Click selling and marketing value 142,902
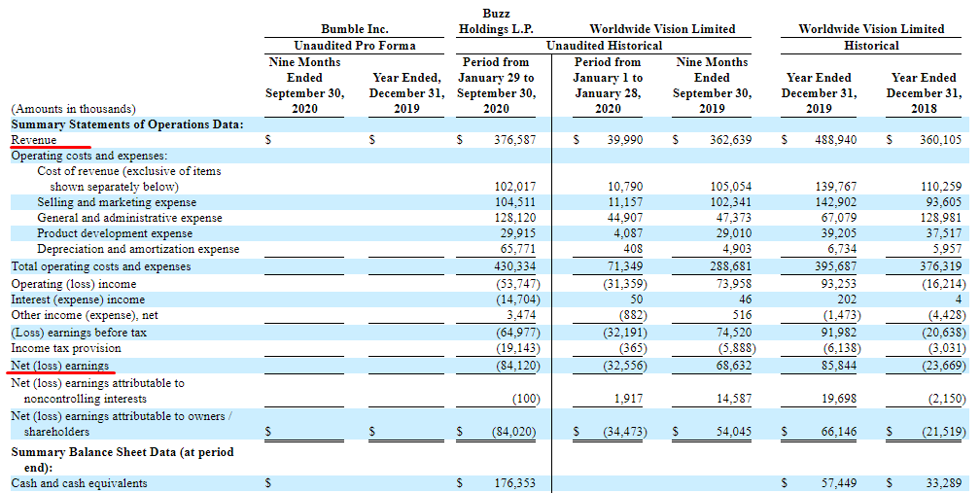 pyautogui.click(x=836, y=202)
